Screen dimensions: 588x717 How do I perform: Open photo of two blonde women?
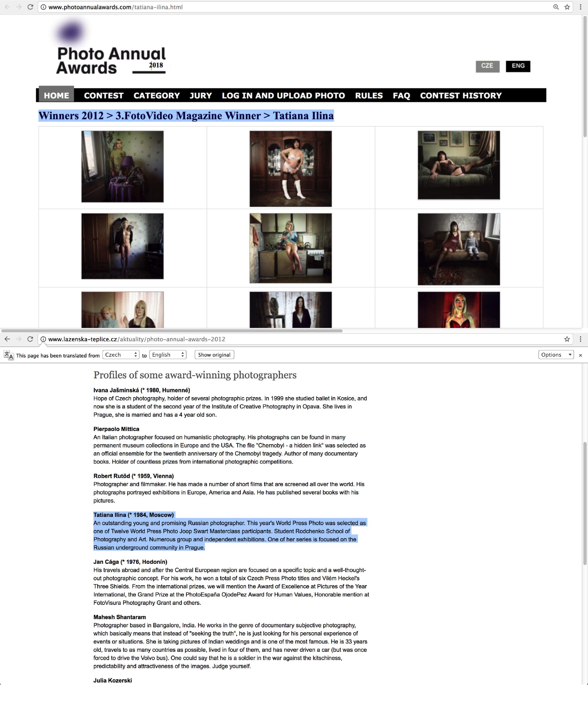tap(122, 309)
